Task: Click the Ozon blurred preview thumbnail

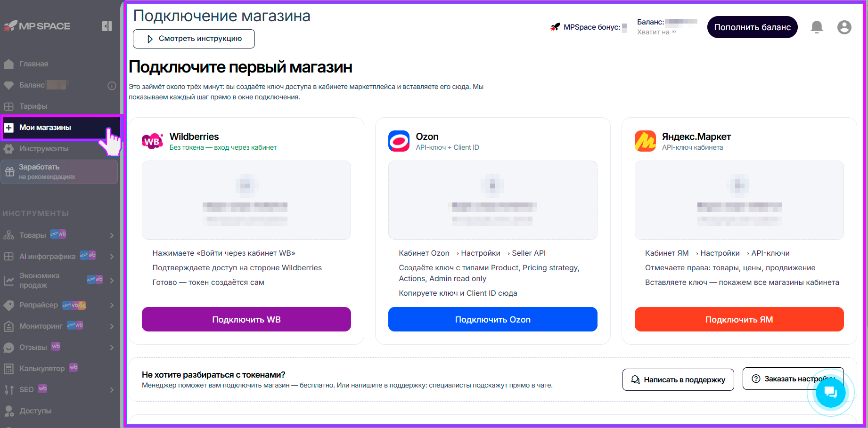Action: 492,200
